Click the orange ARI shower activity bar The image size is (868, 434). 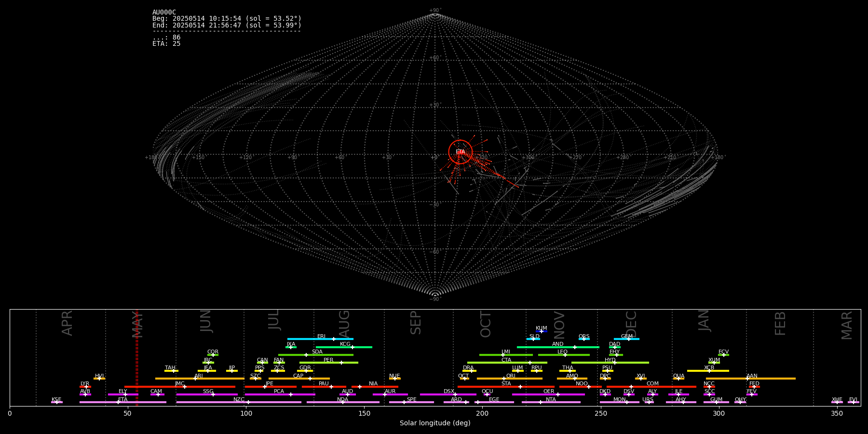click(200, 379)
